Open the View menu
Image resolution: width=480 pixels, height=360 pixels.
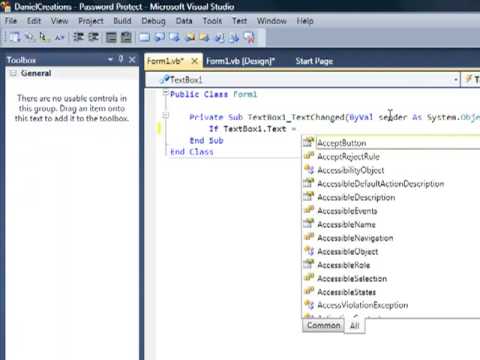coord(59,21)
